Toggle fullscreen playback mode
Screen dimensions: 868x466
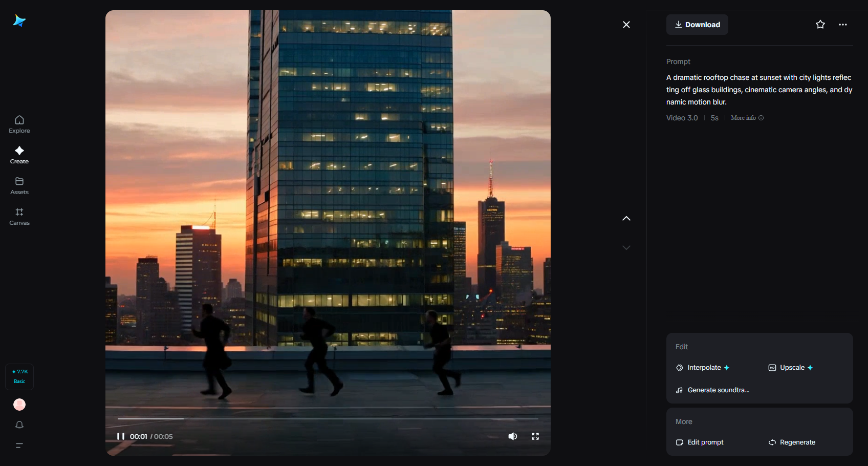click(x=535, y=436)
